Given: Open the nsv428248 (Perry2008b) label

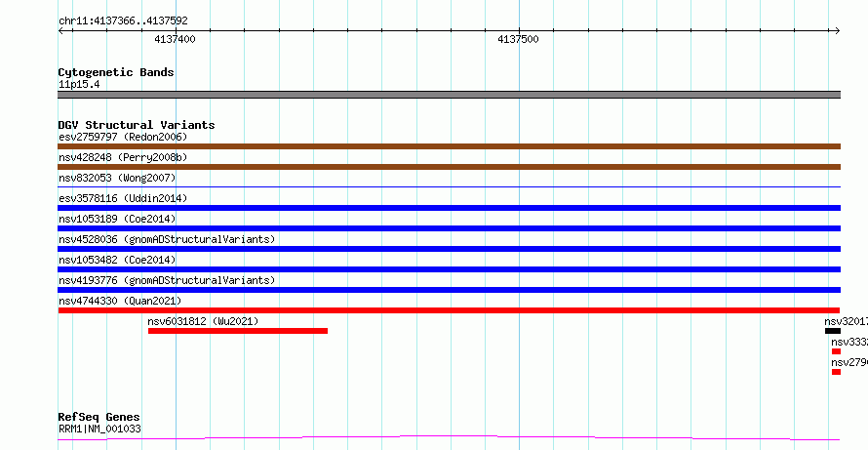Looking at the screenshot, I should [123, 157].
